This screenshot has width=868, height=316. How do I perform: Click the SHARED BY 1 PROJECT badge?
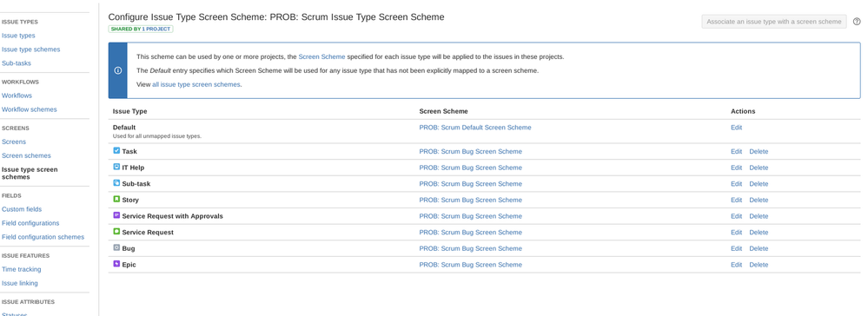(141, 29)
